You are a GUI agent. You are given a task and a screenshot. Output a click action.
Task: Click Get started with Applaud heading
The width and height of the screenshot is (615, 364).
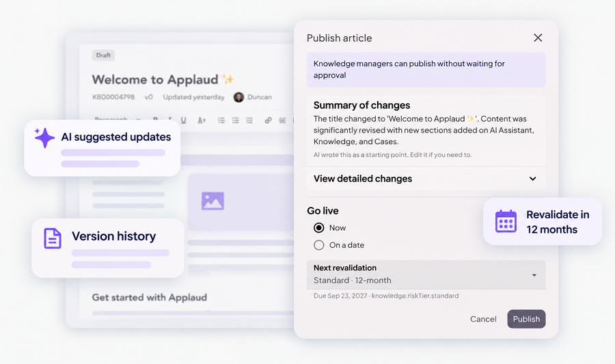pos(150,297)
